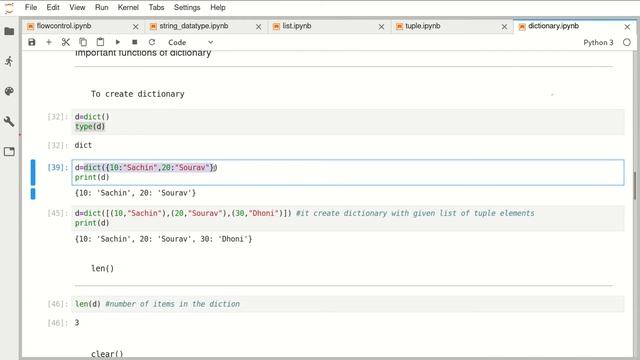The height and width of the screenshot is (360, 640).
Task: Open the Tabs menu
Action: [x=156, y=7]
